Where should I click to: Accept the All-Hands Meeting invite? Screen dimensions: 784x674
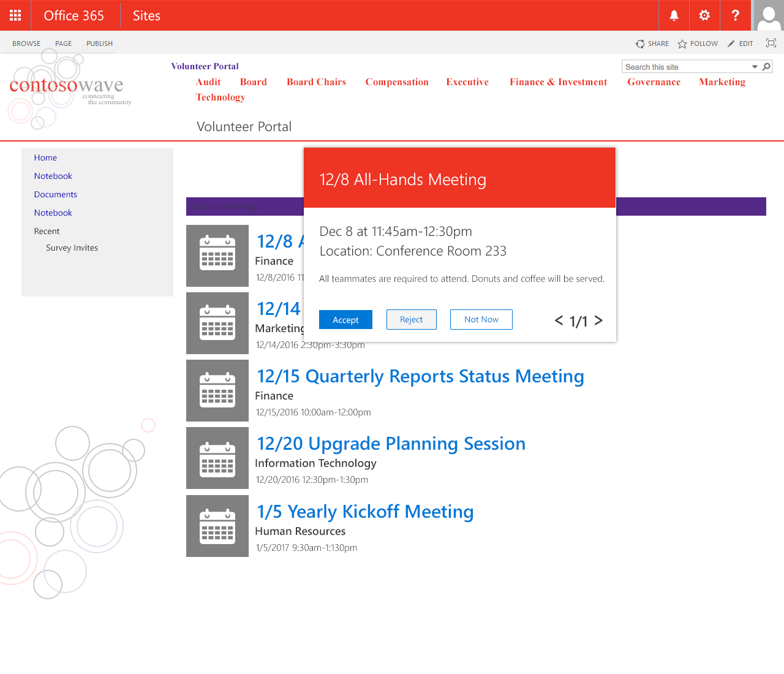(x=345, y=320)
